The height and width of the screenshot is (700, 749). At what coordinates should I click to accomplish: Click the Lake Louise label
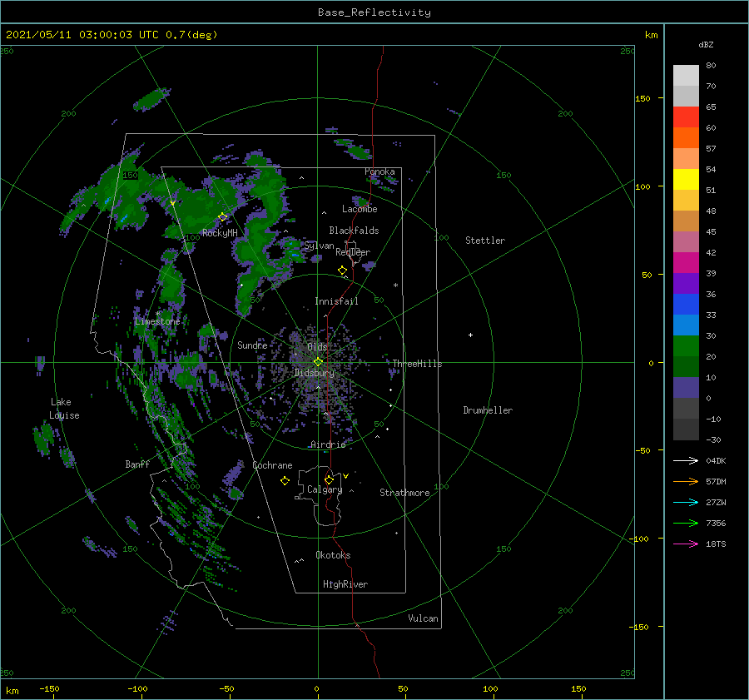coord(64,409)
